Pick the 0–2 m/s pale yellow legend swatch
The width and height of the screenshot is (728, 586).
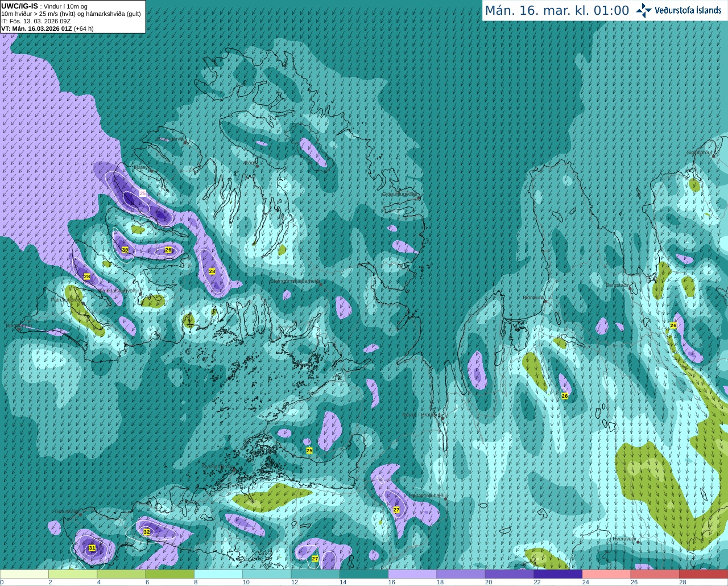tap(24, 574)
